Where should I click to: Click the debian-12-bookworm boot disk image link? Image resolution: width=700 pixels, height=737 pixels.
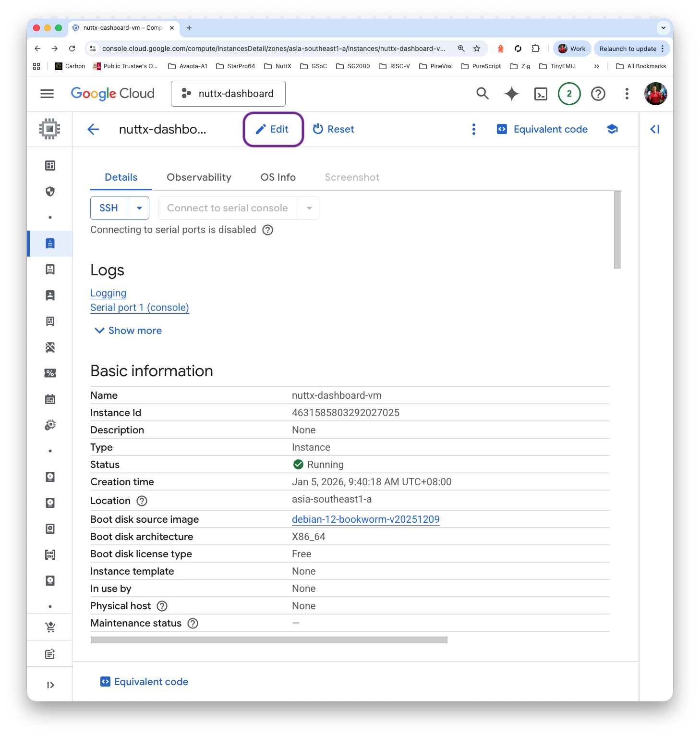365,519
